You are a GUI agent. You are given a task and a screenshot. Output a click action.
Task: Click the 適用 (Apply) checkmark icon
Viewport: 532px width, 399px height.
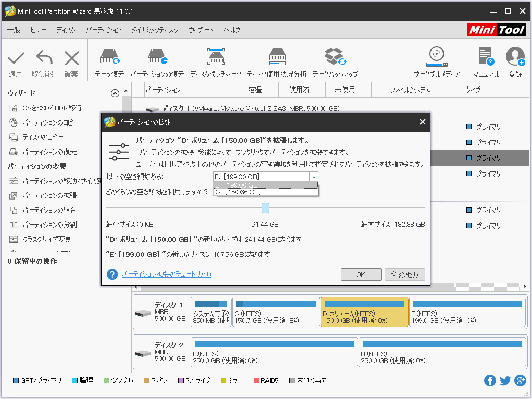click(x=16, y=57)
